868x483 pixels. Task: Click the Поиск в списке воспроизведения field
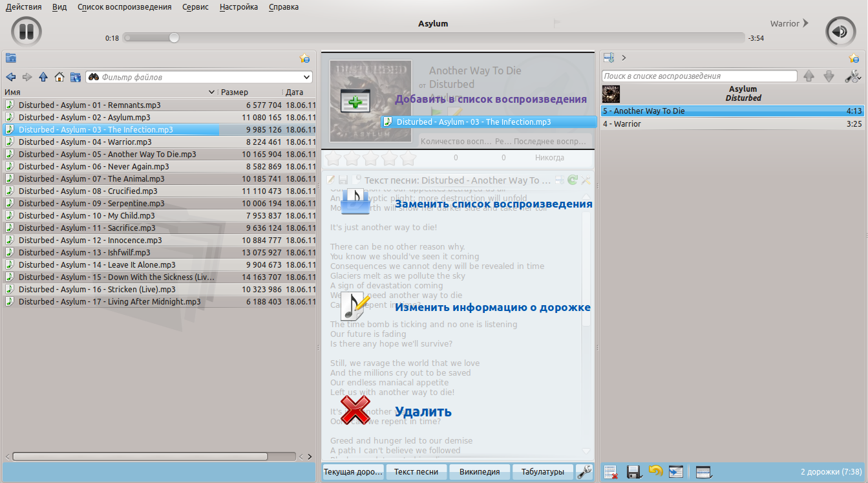tap(699, 76)
